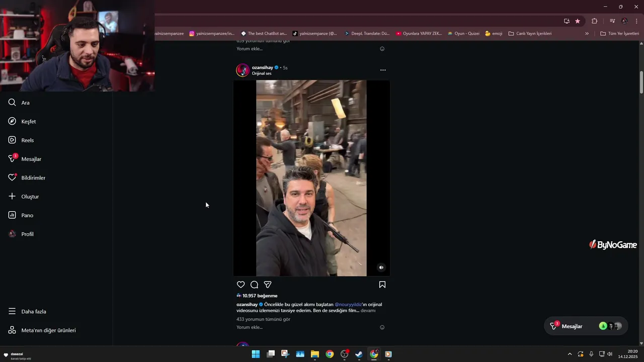Open emoji picker beside upper comment field
Viewport: 644px width, 362px height.
(x=382, y=49)
